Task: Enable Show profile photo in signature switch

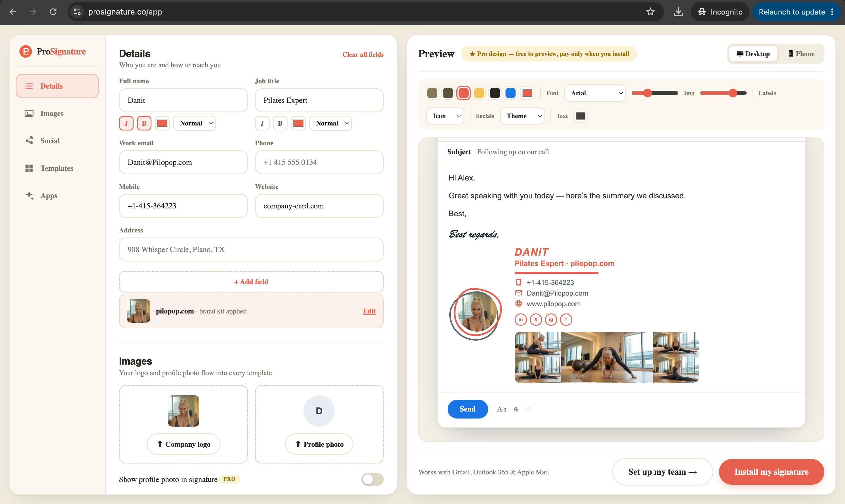Action: tap(372, 479)
